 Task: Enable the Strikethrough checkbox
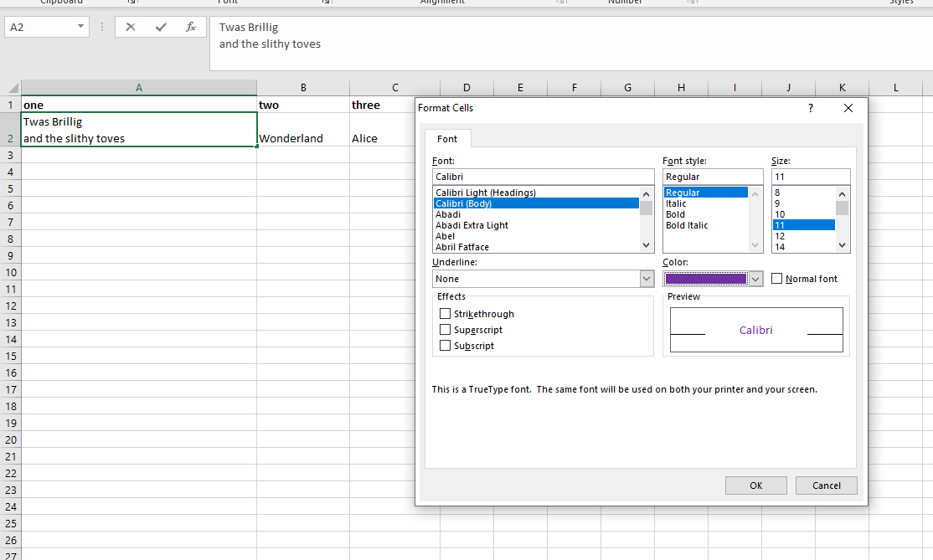click(446, 314)
